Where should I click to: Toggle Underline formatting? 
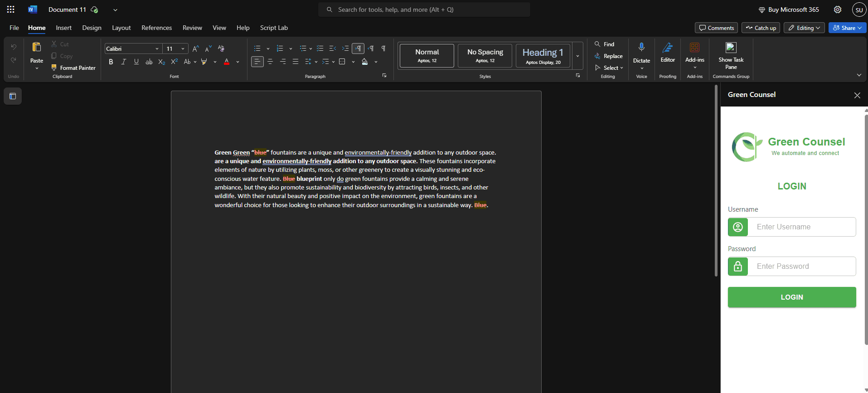click(x=136, y=62)
